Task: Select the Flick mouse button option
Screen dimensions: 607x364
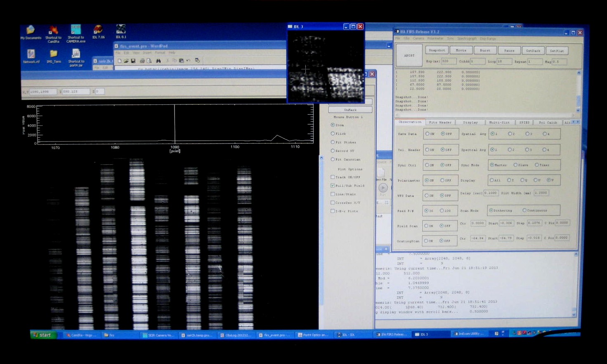Action: click(333, 133)
